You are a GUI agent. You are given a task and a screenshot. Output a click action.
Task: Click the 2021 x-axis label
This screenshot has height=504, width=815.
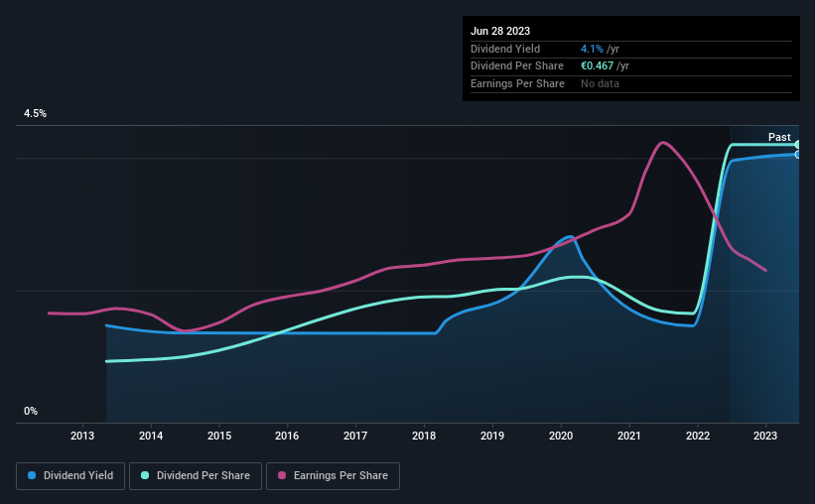pyautogui.click(x=629, y=436)
